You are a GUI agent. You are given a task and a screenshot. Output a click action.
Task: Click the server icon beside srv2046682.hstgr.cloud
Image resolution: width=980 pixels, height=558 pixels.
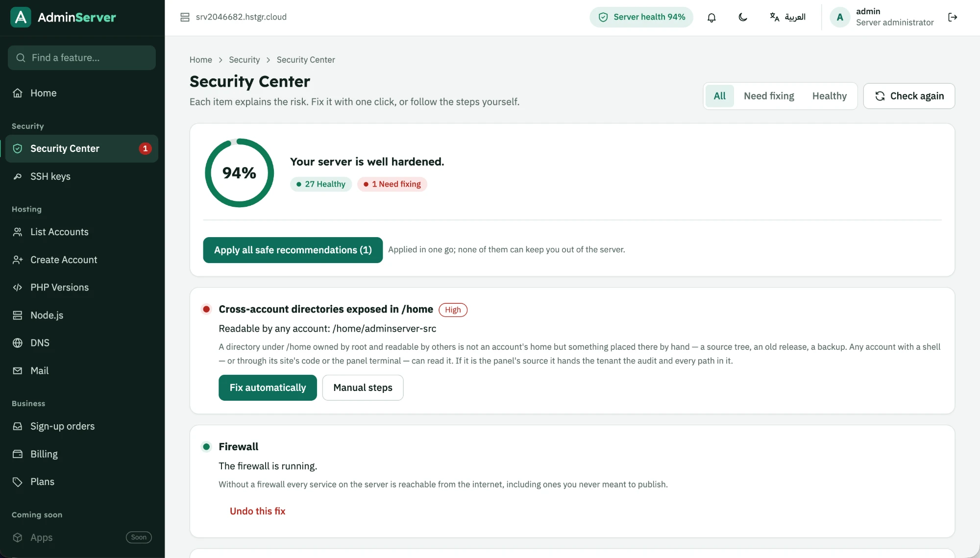(185, 17)
